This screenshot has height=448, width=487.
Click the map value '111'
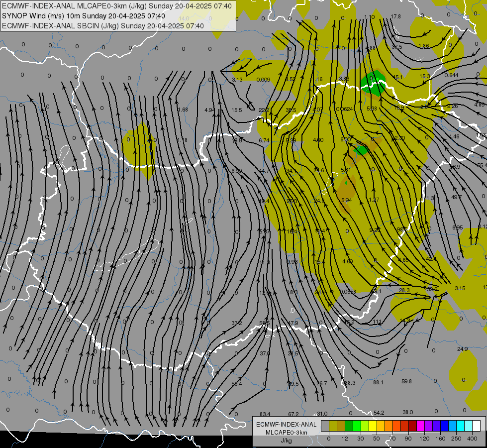coord(377,322)
